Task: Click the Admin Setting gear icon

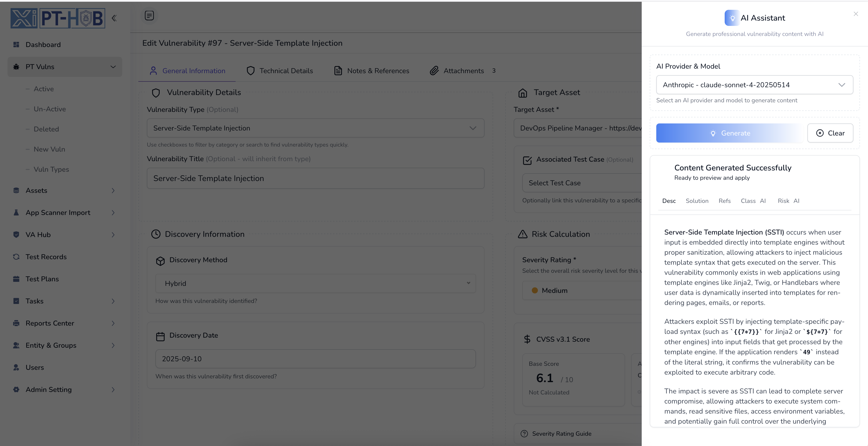Action: point(16,389)
